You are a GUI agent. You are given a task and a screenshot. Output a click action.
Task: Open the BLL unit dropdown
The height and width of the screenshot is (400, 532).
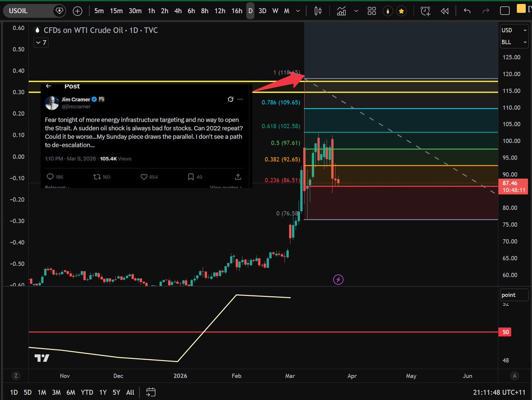tap(514, 42)
